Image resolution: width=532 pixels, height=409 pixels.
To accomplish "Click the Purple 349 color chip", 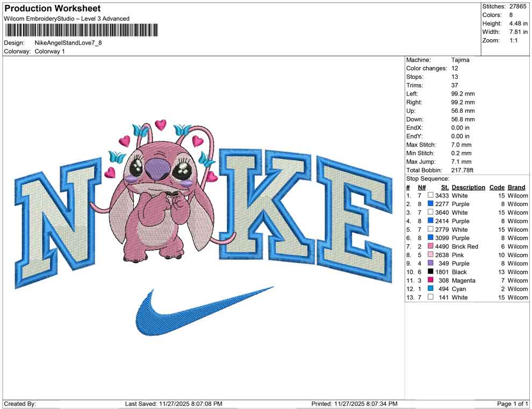I will tap(430, 263).
